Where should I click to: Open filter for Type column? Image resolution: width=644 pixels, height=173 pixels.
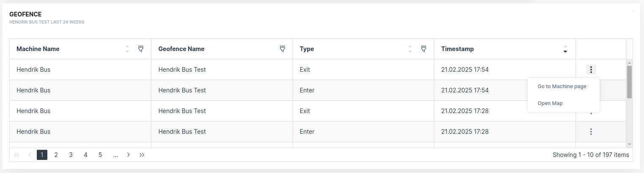coord(423,49)
